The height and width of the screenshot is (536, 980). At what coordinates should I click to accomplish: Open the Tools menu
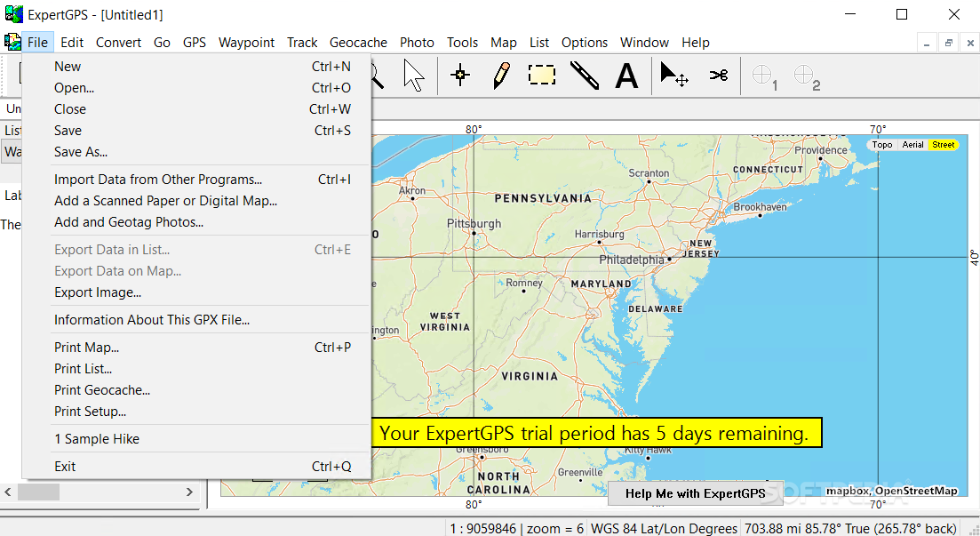point(462,42)
